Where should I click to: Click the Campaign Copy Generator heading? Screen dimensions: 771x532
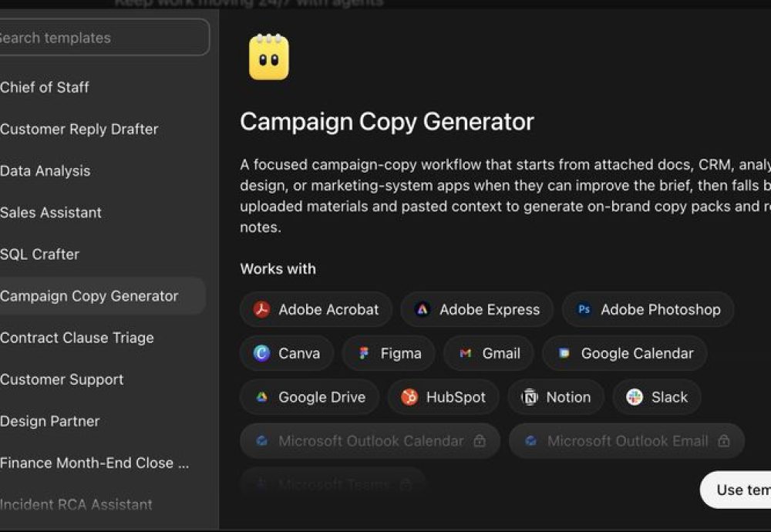pyautogui.click(x=387, y=122)
